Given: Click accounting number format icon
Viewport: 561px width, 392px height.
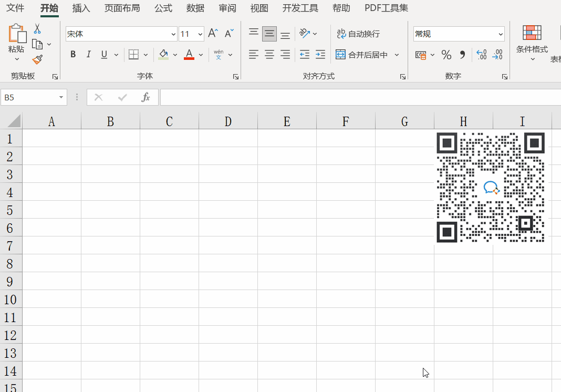Looking at the screenshot, I should pos(421,55).
